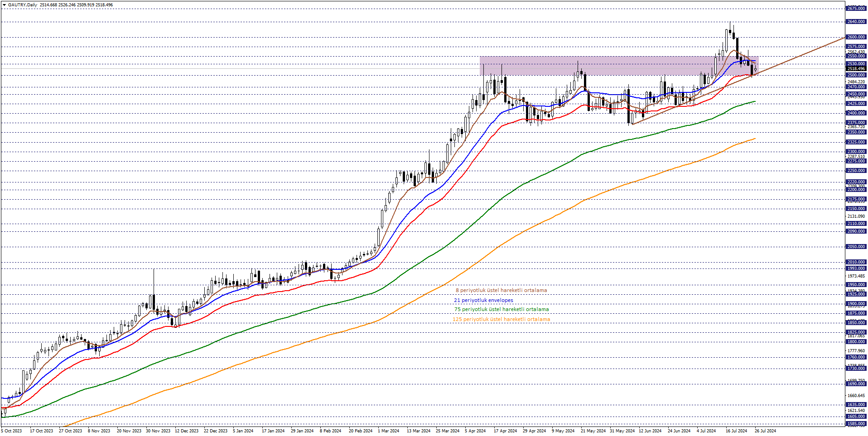Click the 12 Dec 2023 date label
868x436 pixels.
[187, 431]
